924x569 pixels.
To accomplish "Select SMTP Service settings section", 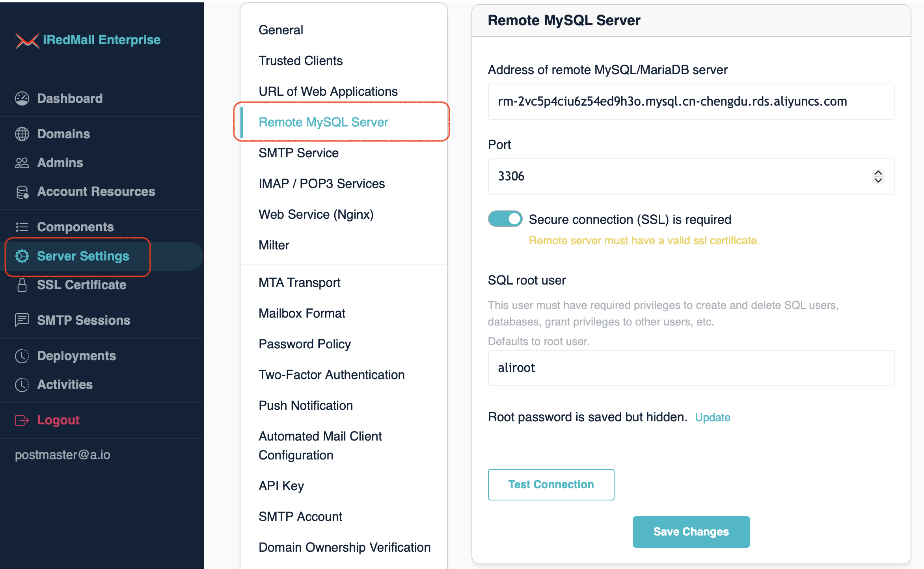I will (298, 153).
